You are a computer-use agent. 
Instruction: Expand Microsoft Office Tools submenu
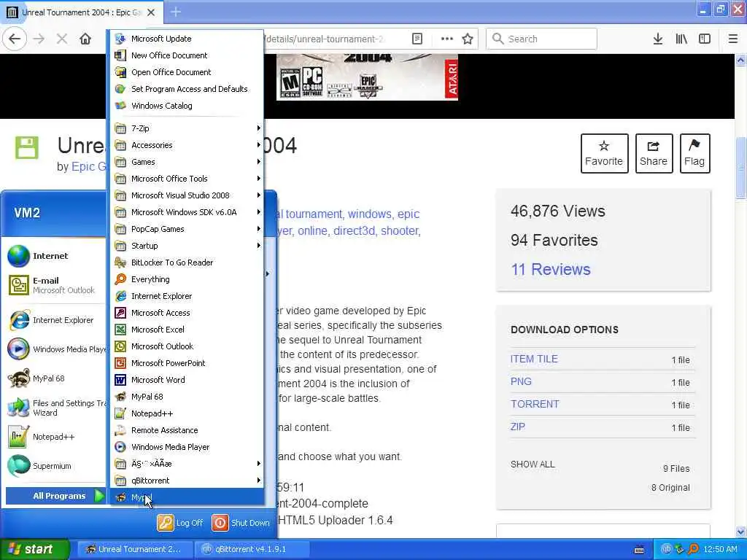coord(187,179)
